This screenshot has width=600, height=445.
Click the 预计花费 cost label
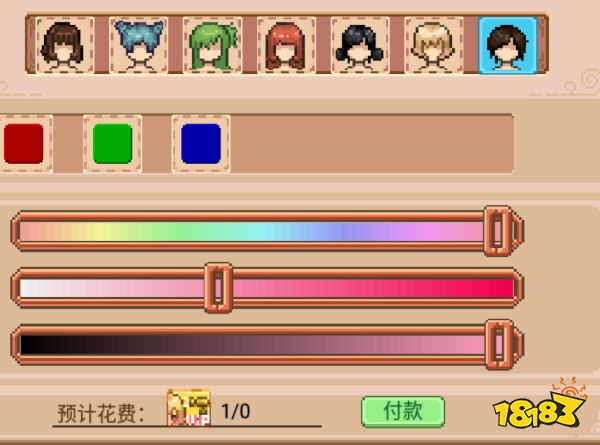click(x=101, y=413)
